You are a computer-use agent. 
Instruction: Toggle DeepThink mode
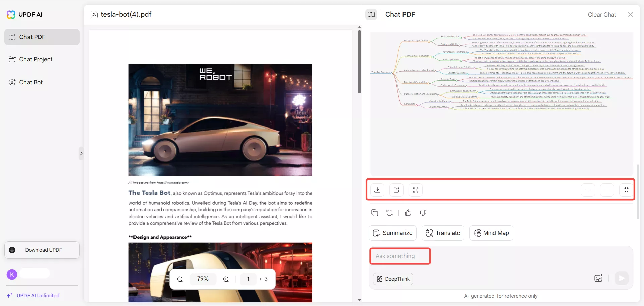[393, 279]
